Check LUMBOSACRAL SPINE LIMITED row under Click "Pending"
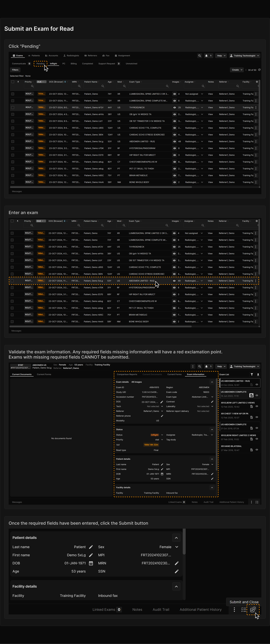Image resolution: width=270 pixels, height=644 pixels. tap(13, 94)
